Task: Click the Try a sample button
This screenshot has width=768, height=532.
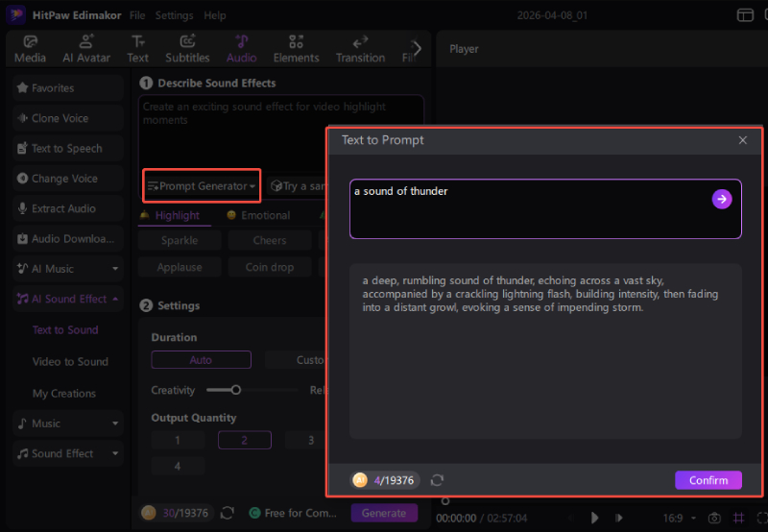Action: [x=298, y=186]
